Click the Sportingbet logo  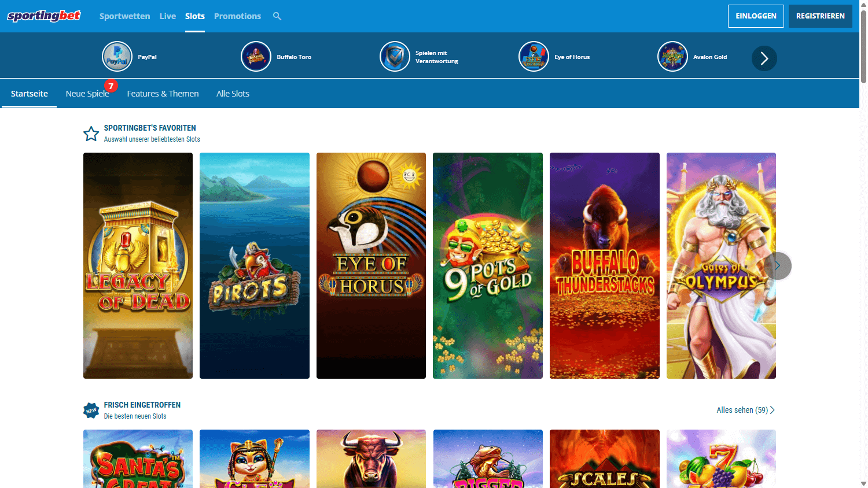pyautogui.click(x=44, y=16)
